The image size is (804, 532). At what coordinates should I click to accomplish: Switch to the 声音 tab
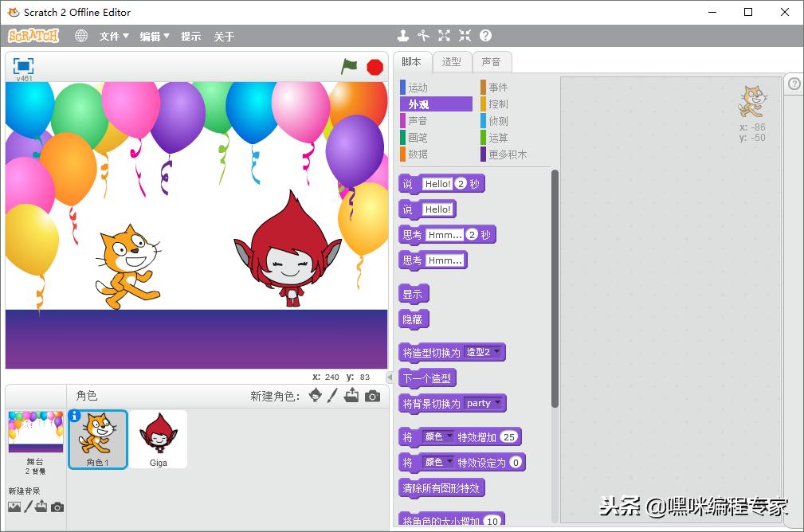492,62
